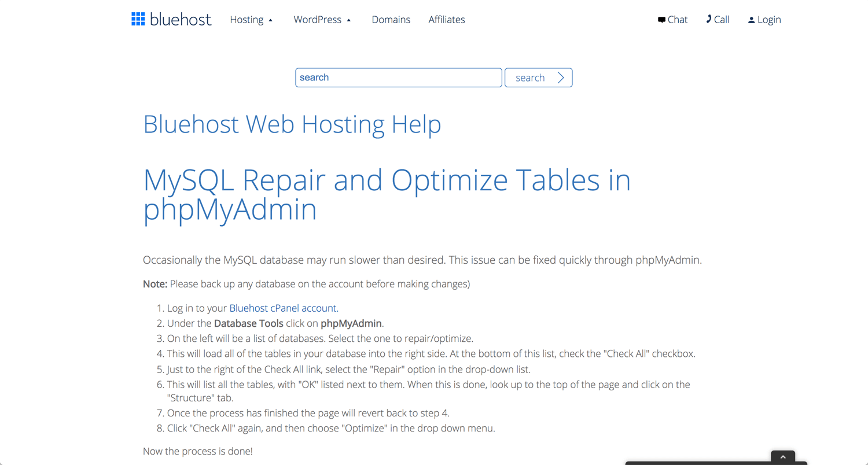Click the "Occasionally the MySQL database" intro sentence
868x465 pixels.
click(422, 260)
